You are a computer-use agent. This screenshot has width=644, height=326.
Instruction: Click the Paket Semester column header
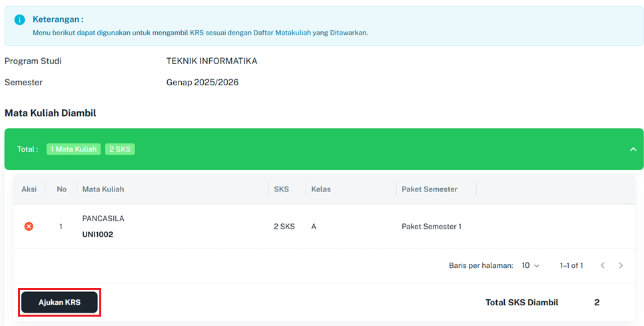[x=430, y=189]
